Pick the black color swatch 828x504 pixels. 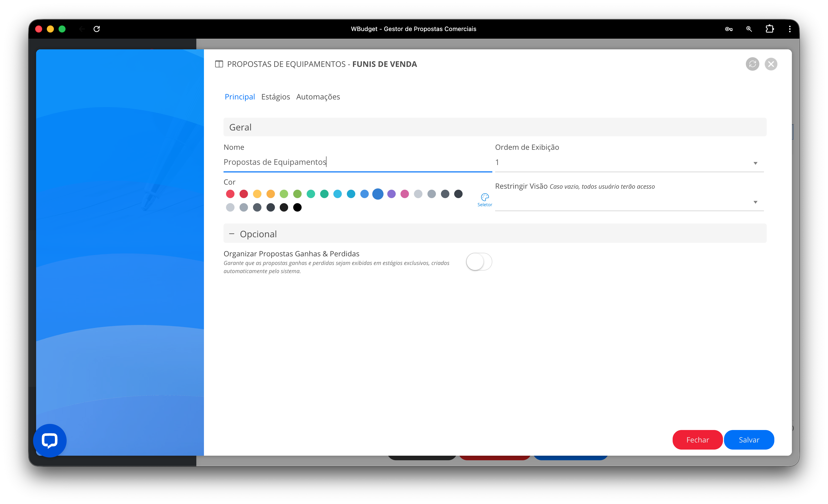pyautogui.click(x=297, y=207)
